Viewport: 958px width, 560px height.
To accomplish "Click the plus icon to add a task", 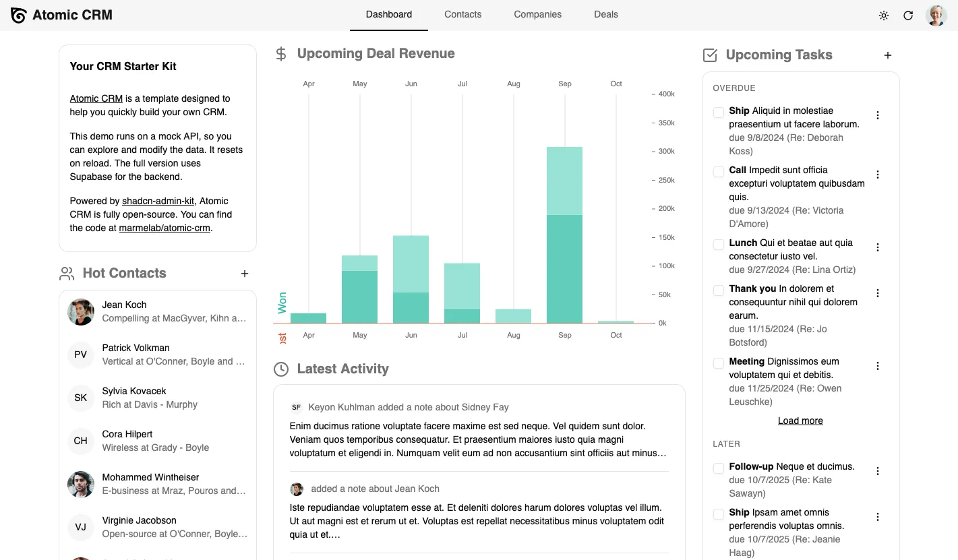I will click(x=888, y=55).
